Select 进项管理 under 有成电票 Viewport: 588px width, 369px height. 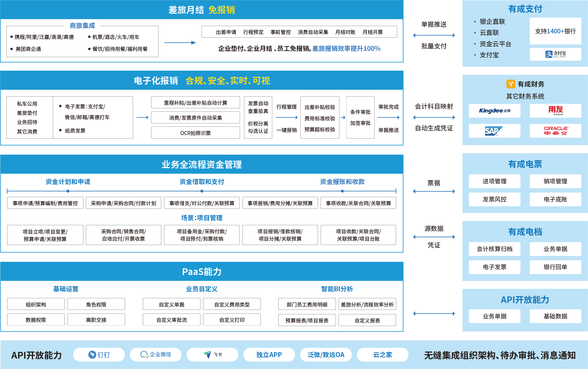coord(494,181)
